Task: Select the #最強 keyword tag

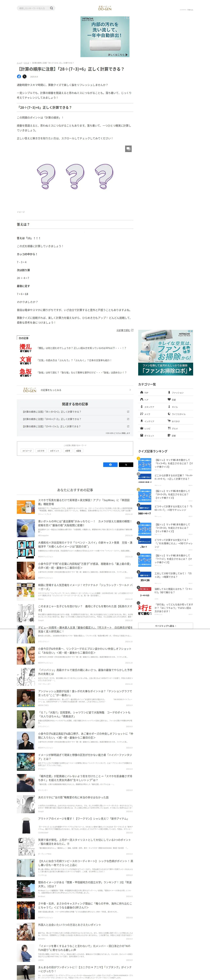Action: point(79,451)
